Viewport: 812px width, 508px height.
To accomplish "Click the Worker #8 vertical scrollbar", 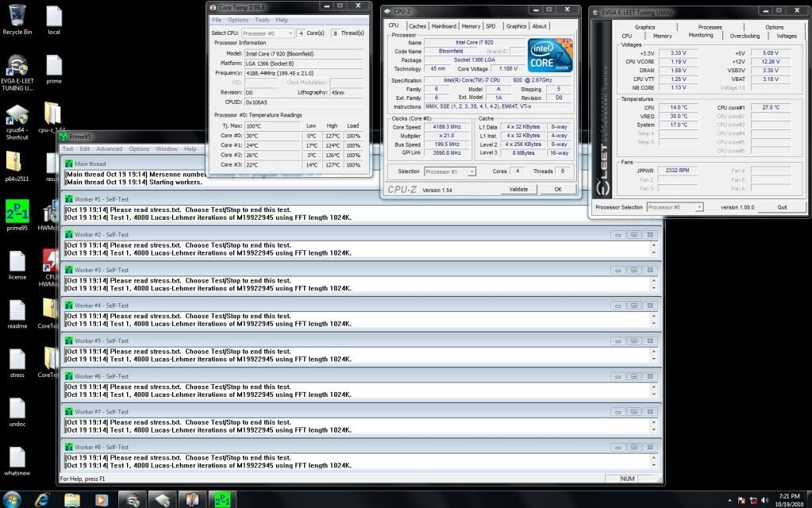I will (653, 461).
